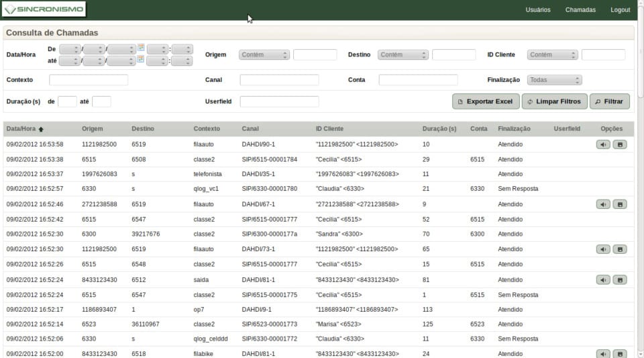This screenshot has width=644, height=358.
Task: Click the Canal input field
Action: tap(279, 80)
